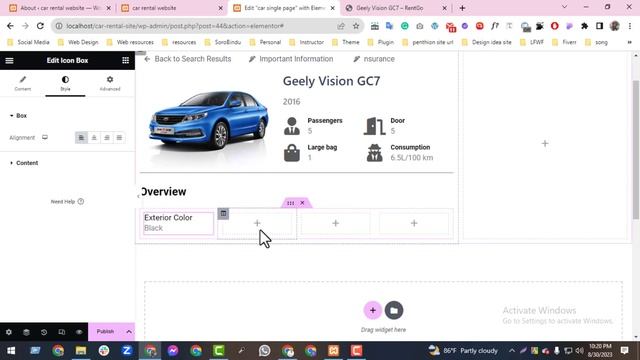
Task: Open the Elementor widgets grid panel
Action: (125, 60)
